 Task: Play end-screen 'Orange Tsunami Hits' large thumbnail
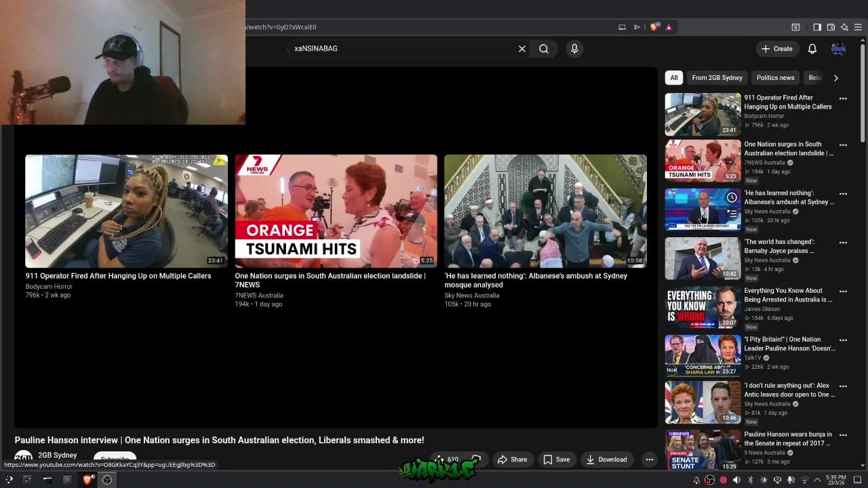(336, 211)
